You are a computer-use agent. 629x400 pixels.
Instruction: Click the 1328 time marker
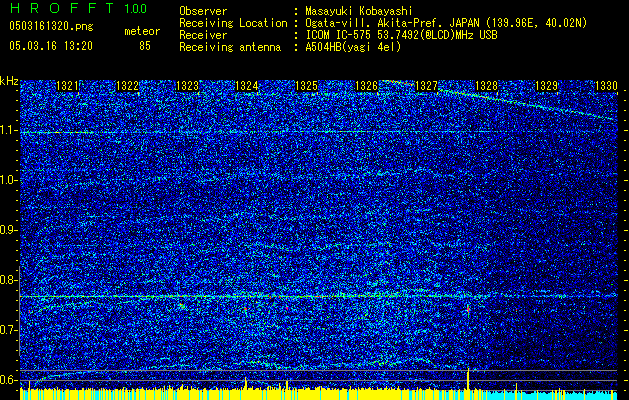[486, 85]
